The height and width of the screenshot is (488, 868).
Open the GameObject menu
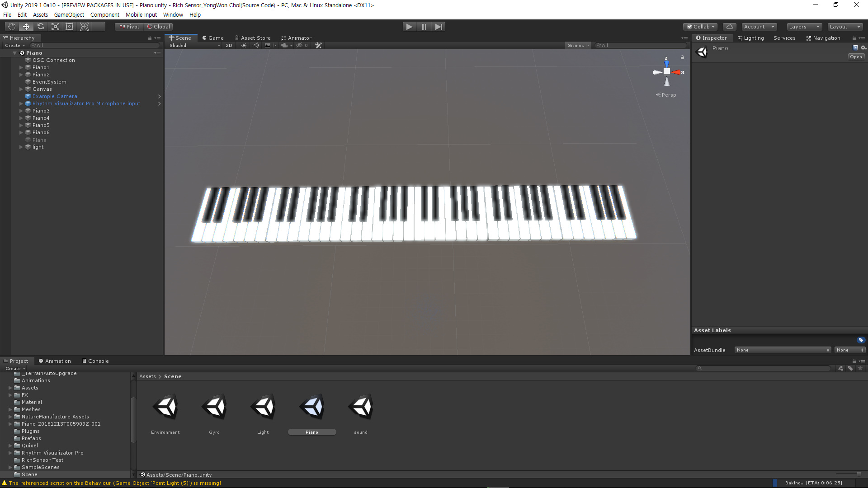pyautogui.click(x=69, y=14)
